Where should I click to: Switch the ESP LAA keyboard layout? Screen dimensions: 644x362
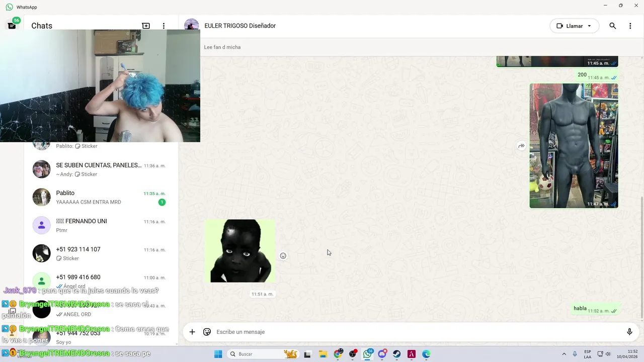(588, 354)
